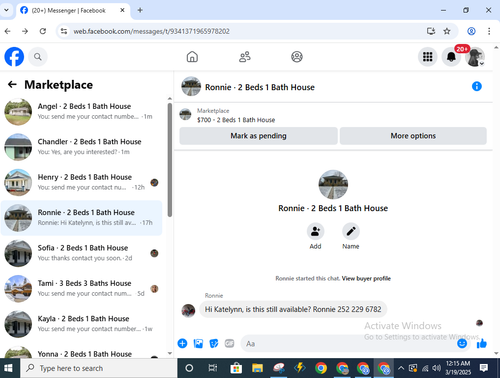Select the Messenger | Facebook tab
This screenshot has width=500, height=378.
[x=72, y=11]
